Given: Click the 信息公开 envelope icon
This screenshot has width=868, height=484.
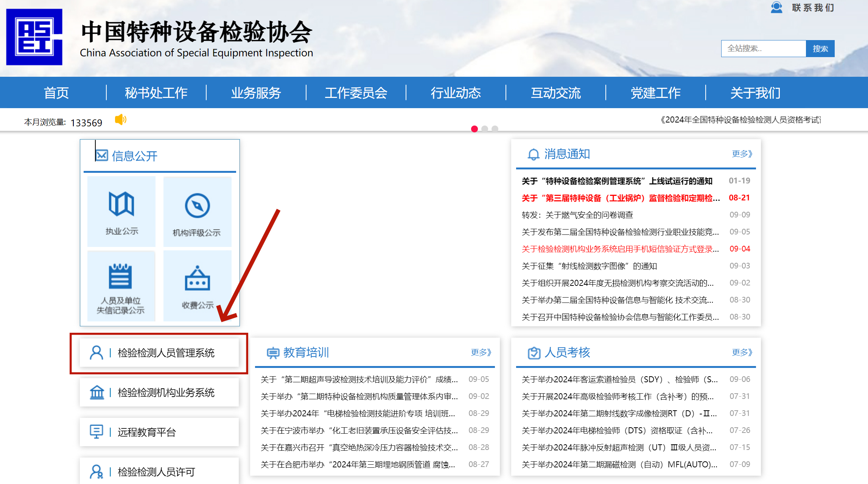Looking at the screenshot, I should coord(102,155).
